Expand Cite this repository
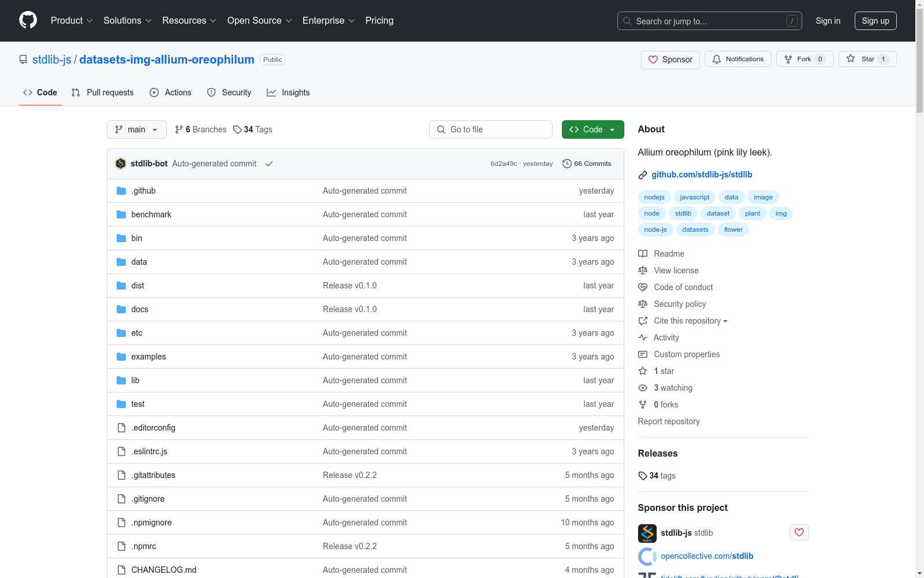 click(x=691, y=321)
